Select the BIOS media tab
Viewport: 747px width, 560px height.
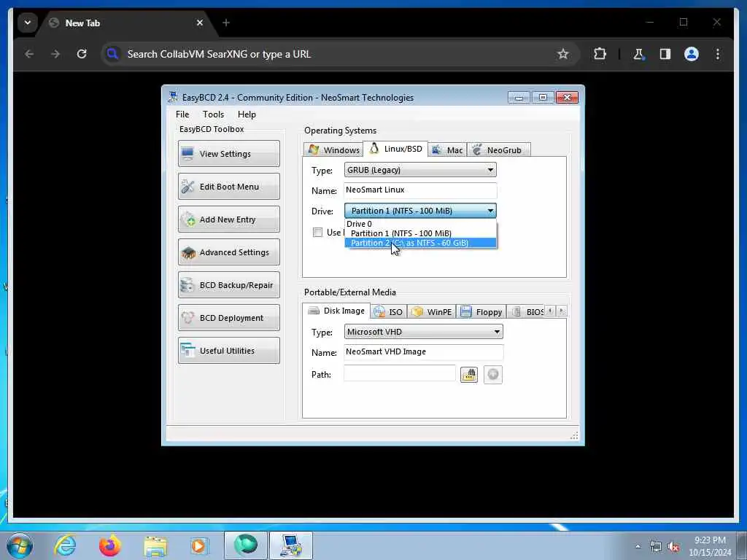[x=527, y=312]
